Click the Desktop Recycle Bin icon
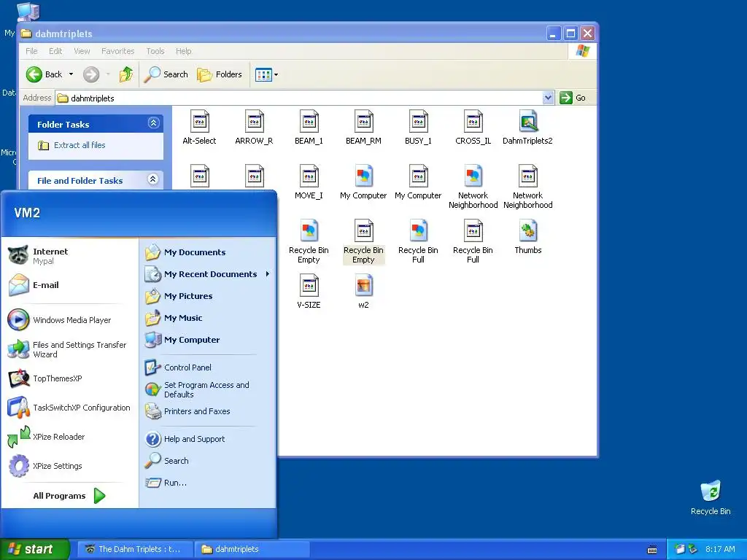 point(711,497)
